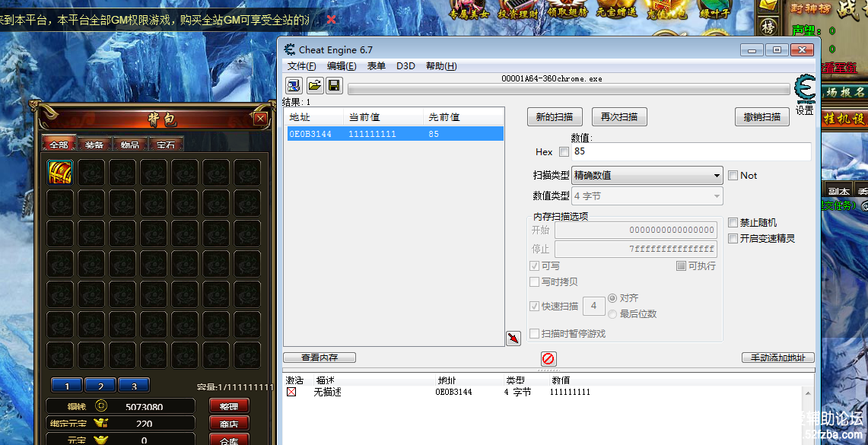
Task: Open the 帮助(H) menu
Action: [441, 66]
